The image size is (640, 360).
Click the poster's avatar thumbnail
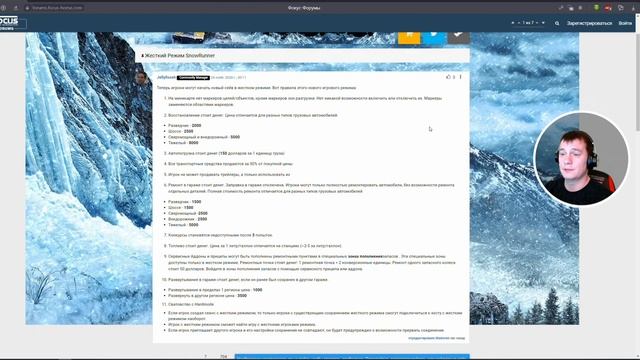pos(141,78)
